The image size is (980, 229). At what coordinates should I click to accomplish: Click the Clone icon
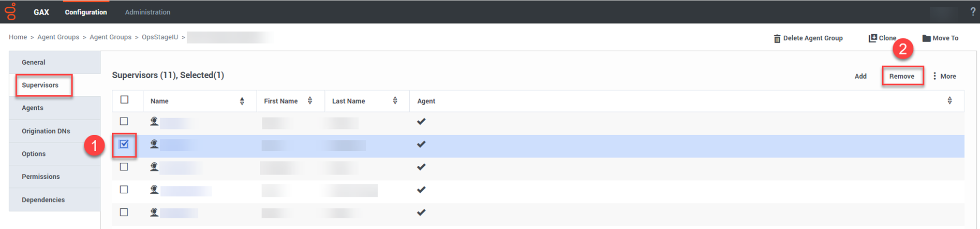872,38
